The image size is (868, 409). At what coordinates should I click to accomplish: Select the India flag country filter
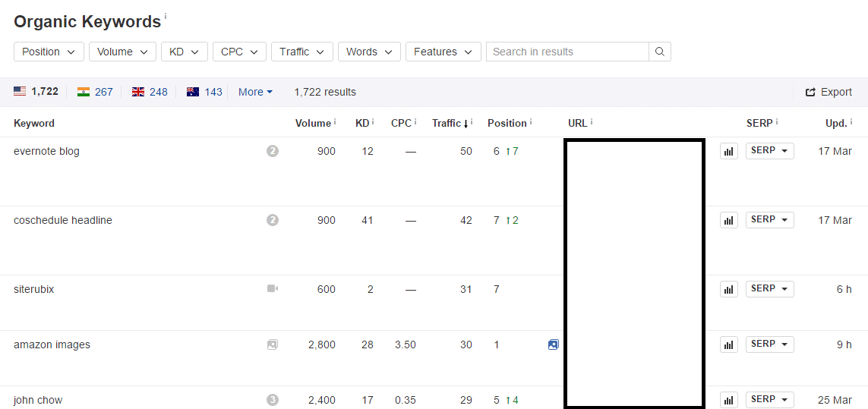(x=84, y=92)
